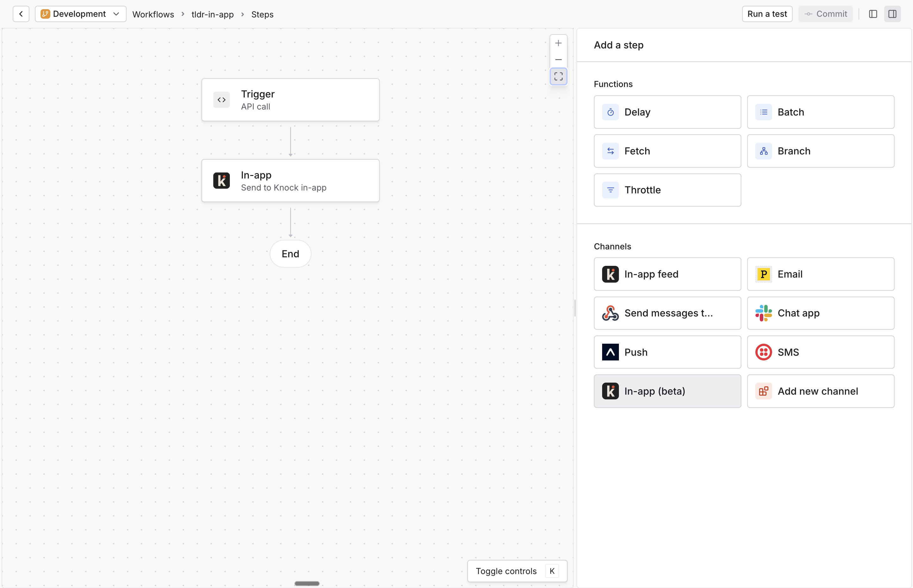
Task: Add a Throttle function step
Action: tap(667, 190)
